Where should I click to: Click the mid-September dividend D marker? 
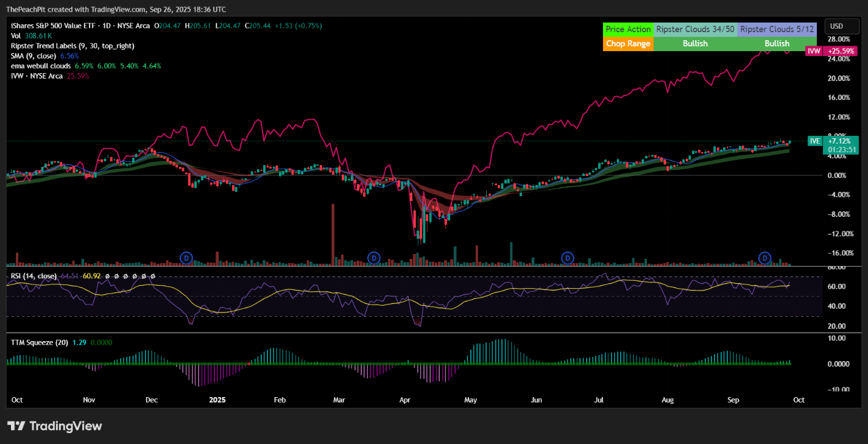click(x=765, y=258)
